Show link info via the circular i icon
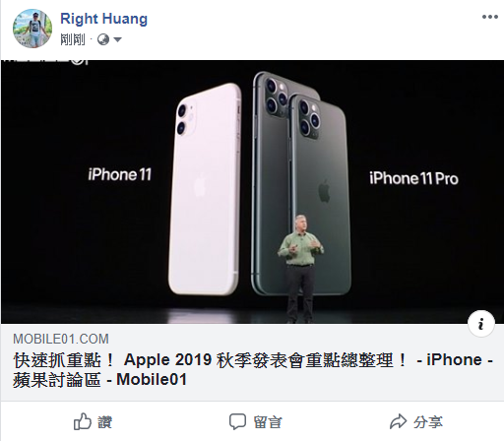 pyautogui.click(x=481, y=324)
